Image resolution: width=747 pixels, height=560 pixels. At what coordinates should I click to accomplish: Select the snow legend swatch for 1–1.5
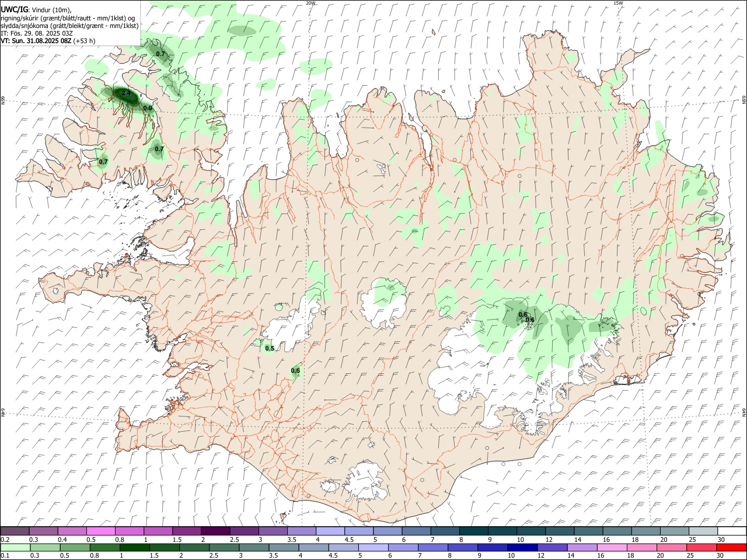tap(158, 531)
